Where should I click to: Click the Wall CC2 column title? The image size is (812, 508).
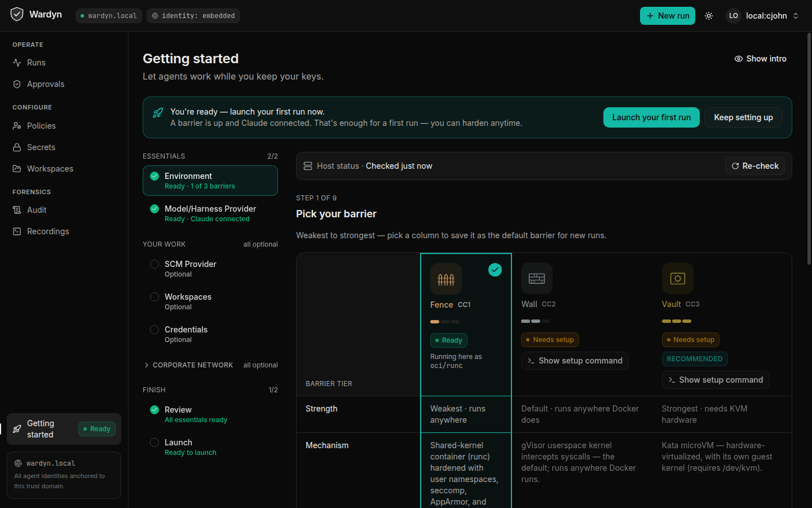click(x=539, y=304)
